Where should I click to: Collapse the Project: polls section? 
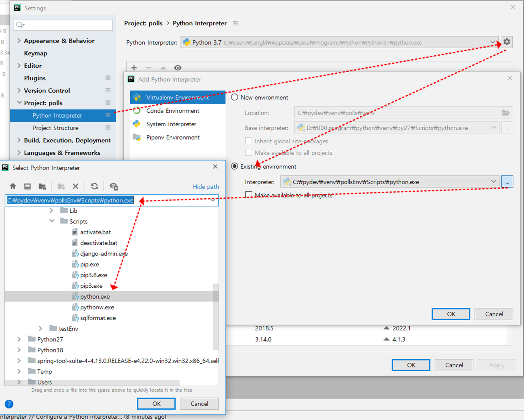(x=19, y=102)
